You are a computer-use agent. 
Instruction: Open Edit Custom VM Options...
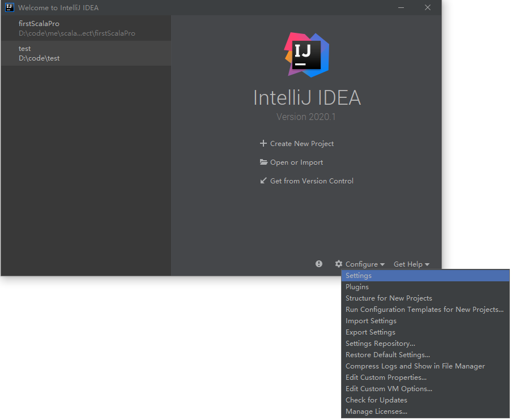coord(425,389)
